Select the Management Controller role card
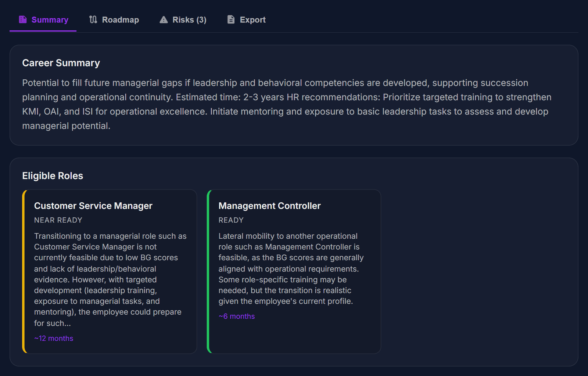This screenshot has width=588, height=376. 294,271
